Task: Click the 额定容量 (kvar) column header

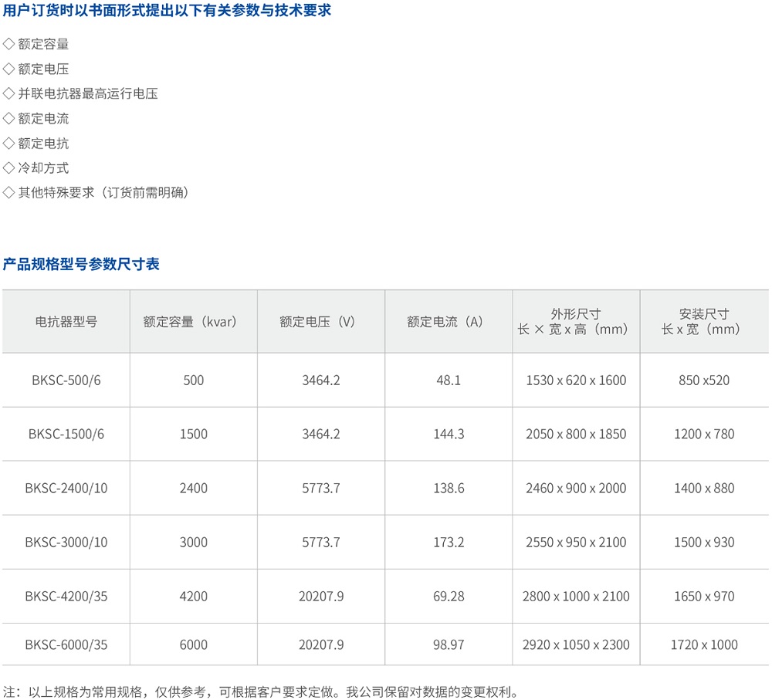Action: [x=193, y=322]
